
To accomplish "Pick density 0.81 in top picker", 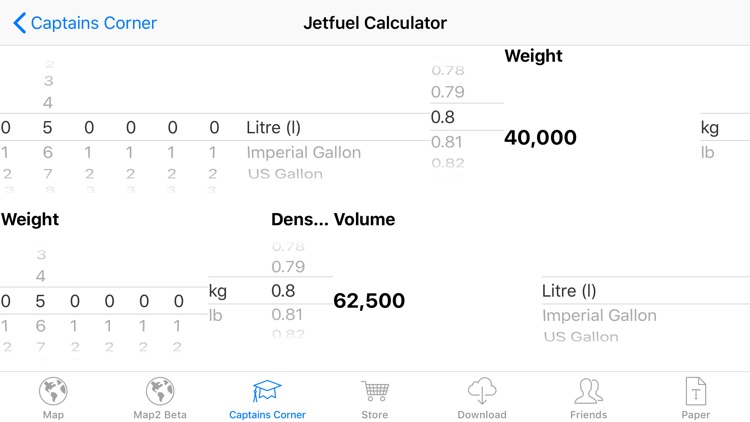I will (447, 142).
